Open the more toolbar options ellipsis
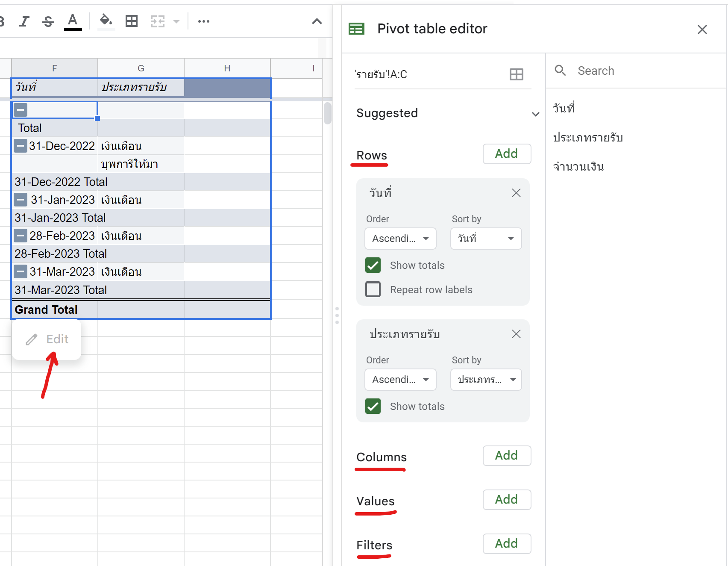This screenshot has width=728, height=566. (x=203, y=21)
